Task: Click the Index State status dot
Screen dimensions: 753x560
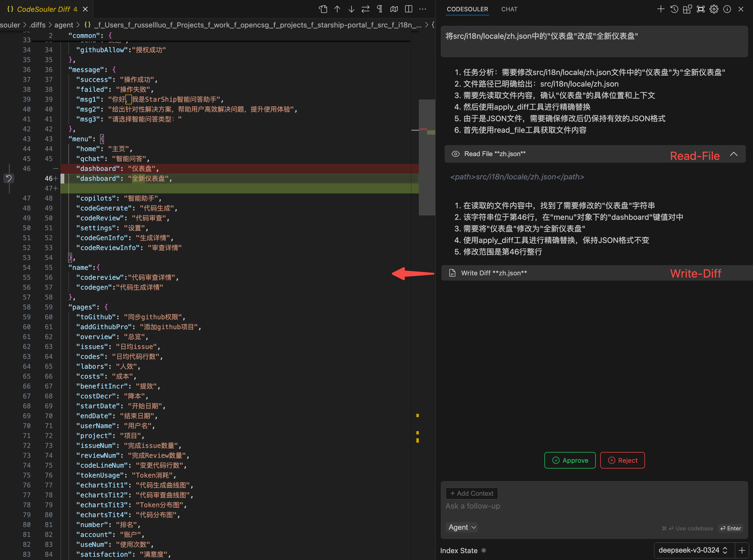Action: tap(484, 550)
